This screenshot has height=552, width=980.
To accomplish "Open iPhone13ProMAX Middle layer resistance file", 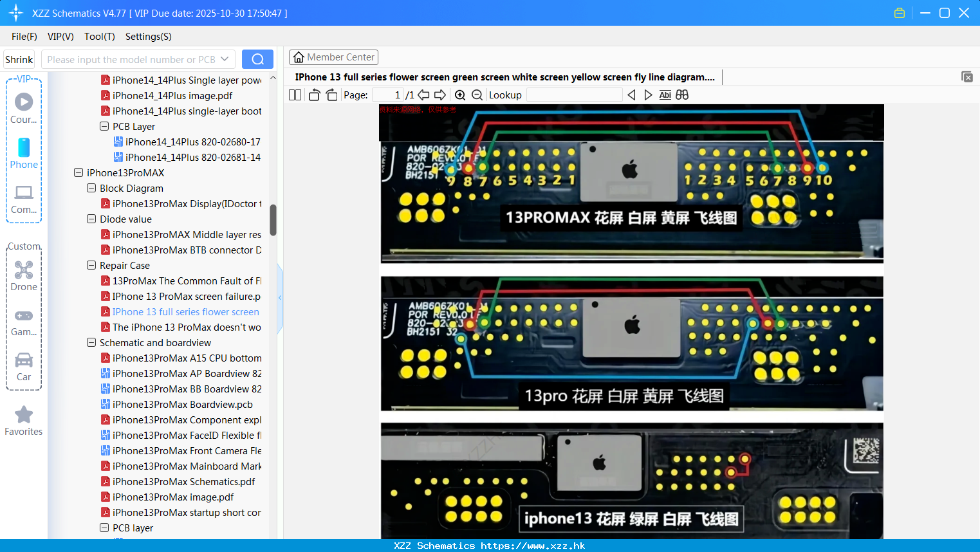I will click(181, 234).
